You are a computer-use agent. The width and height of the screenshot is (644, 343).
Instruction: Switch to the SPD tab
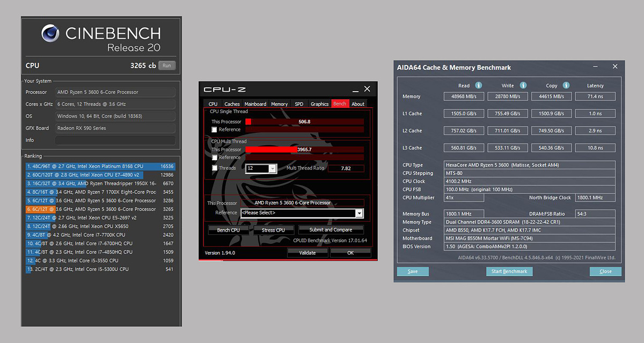coord(299,104)
